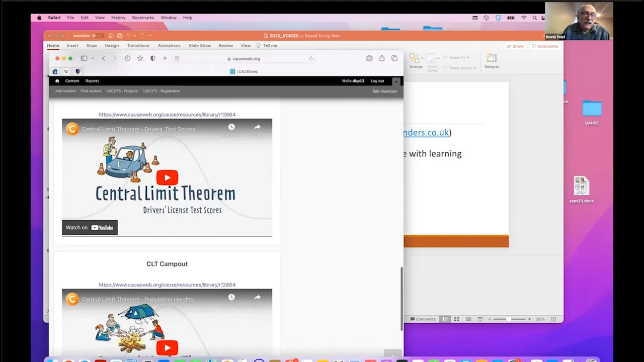Viewport: 644px width, 362px height.
Task: Adjust the PowerPoint zoom slider
Action: pyautogui.click(x=509, y=319)
